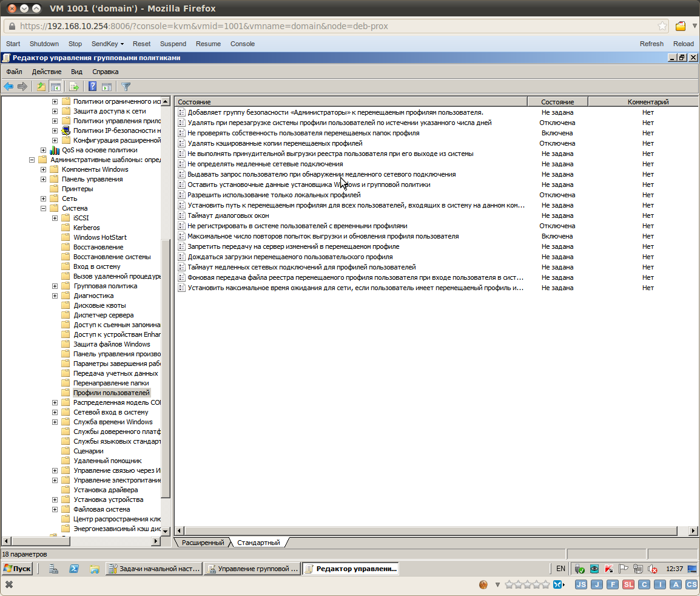
Task: Switch to Управление групповой политикой taskbar window
Action: [x=253, y=569]
